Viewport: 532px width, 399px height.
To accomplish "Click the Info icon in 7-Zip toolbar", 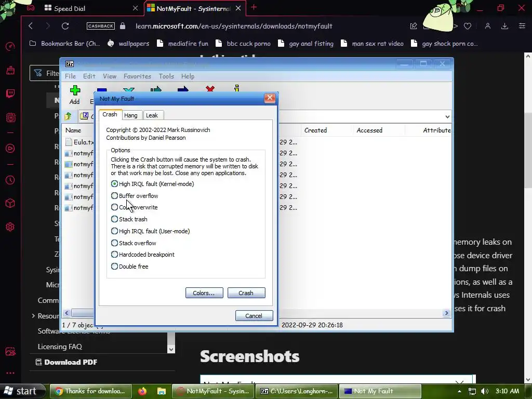I will [236, 88].
